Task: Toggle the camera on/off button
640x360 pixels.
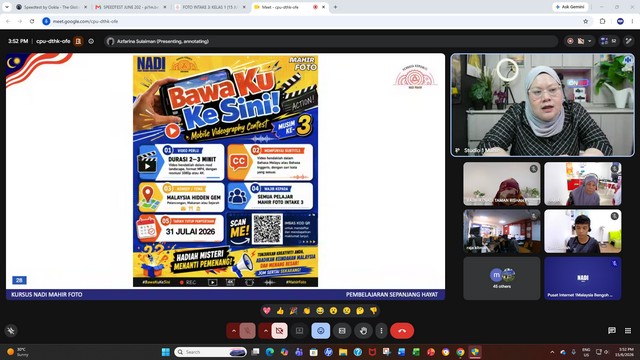Action: point(279,331)
